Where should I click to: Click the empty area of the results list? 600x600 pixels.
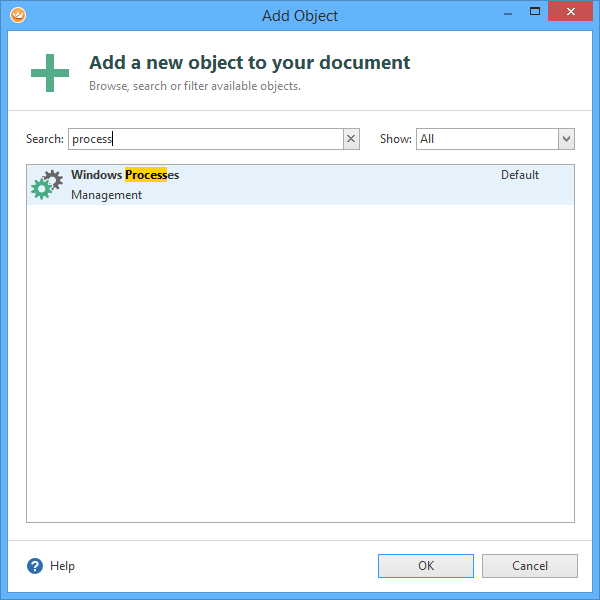click(x=300, y=360)
